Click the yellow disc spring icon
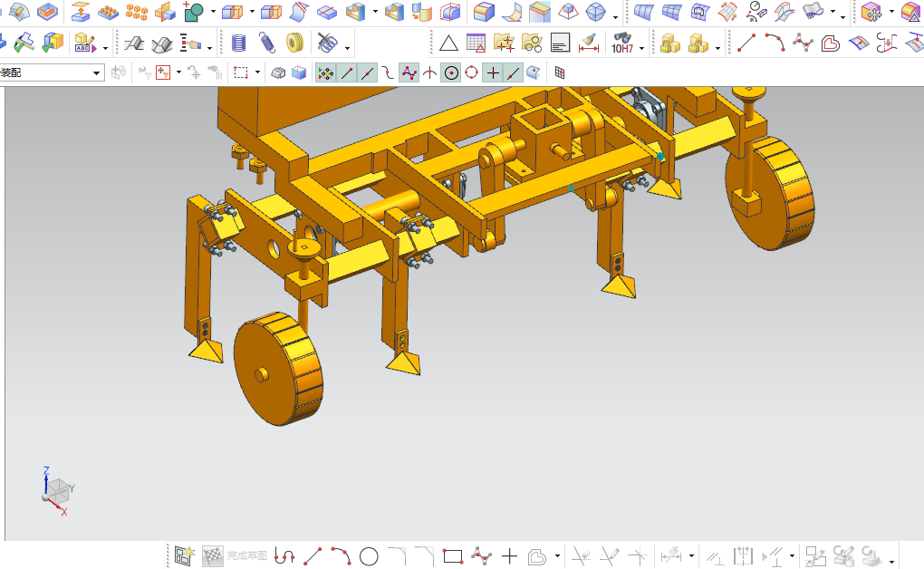This screenshot has height=569, width=924. coord(294,43)
